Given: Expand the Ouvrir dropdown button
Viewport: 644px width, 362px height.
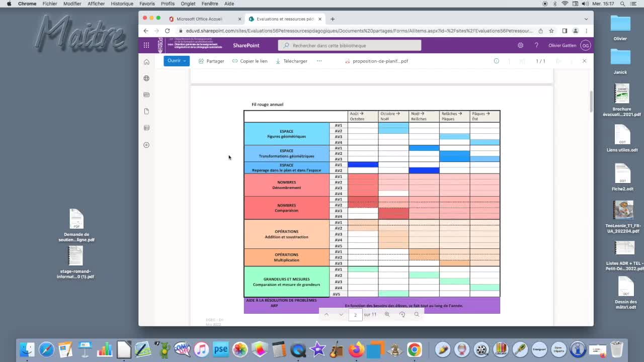Looking at the screenshot, I should point(177,61).
